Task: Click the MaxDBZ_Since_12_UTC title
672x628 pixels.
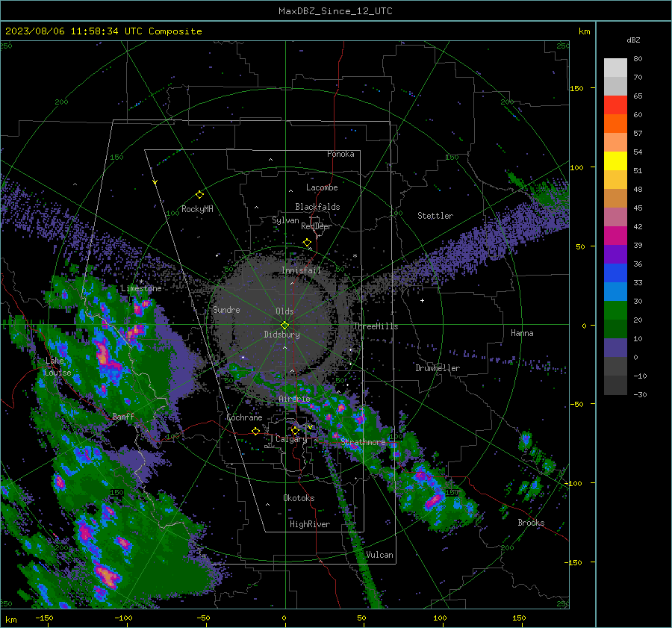Action: pyautogui.click(x=335, y=11)
